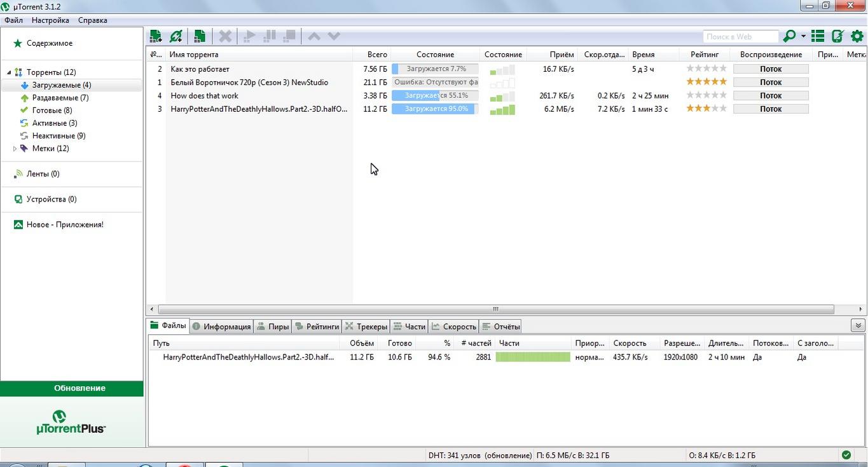Screen dimensions: 868x467
Task: Switch to the Информация tab
Action: (x=221, y=327)
